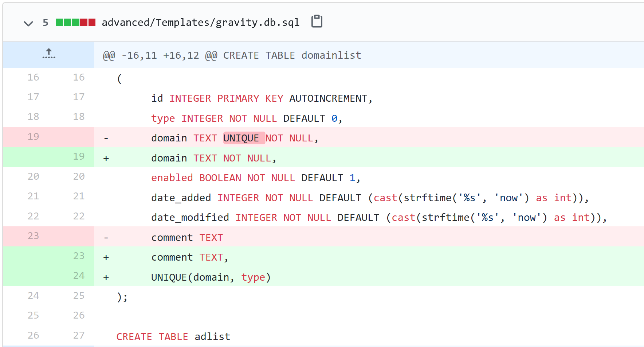Copy the gravity.db.sql file path
The image size is (644, 347).
point(317,22)
